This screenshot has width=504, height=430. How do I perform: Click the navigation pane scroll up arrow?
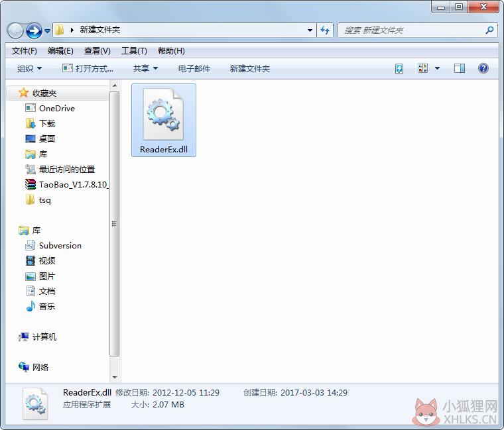click(115, 85)
